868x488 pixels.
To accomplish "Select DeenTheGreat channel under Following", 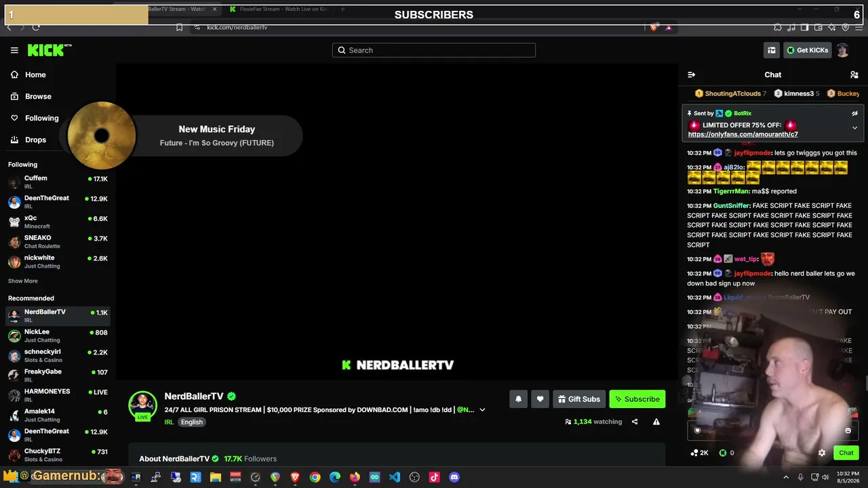I will click(58, 201).
